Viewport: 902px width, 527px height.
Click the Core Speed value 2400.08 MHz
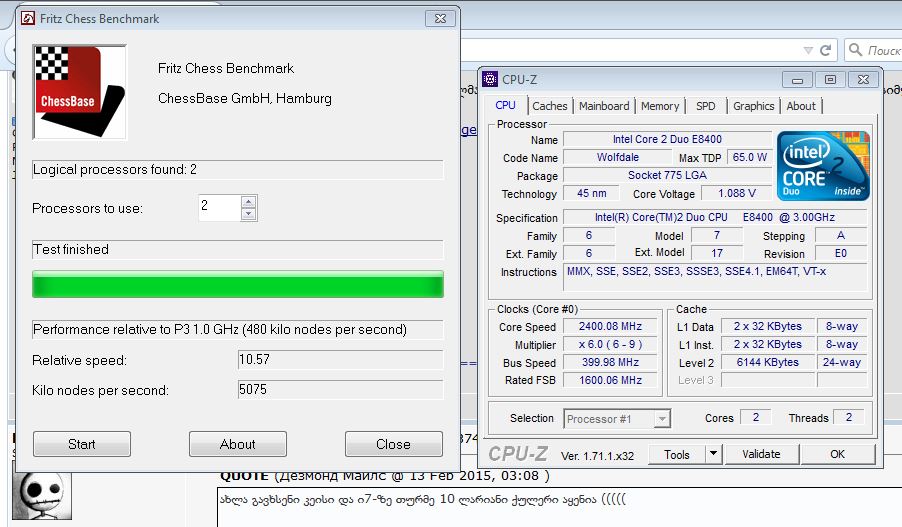point(610,326)
